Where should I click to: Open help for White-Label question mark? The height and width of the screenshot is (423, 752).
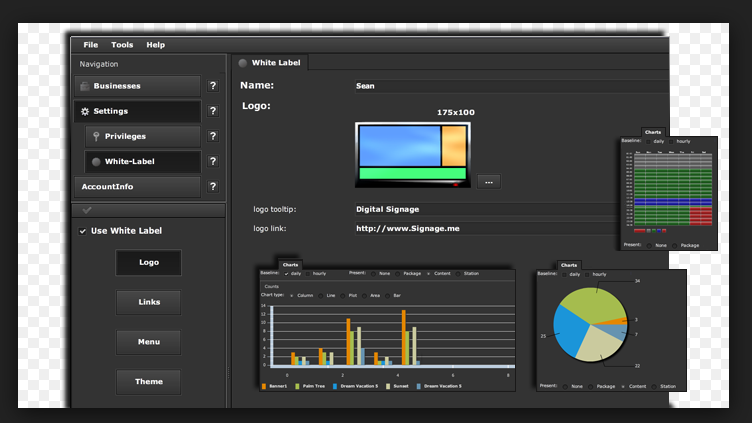tap(213, 161)
